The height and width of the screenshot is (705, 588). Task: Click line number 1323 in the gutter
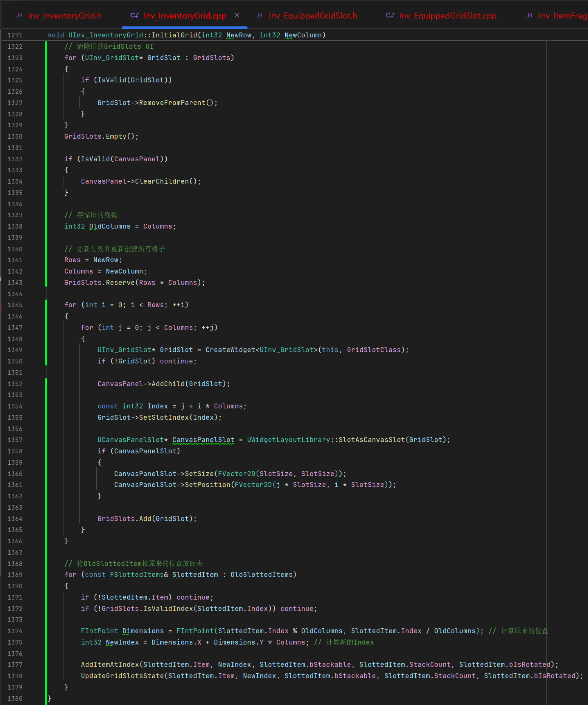point(15,58)
